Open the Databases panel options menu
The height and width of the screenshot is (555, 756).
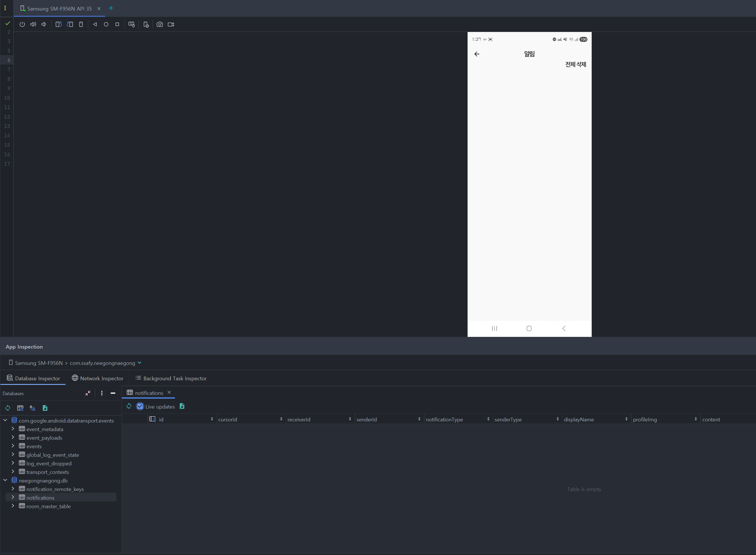pos(102,393)
